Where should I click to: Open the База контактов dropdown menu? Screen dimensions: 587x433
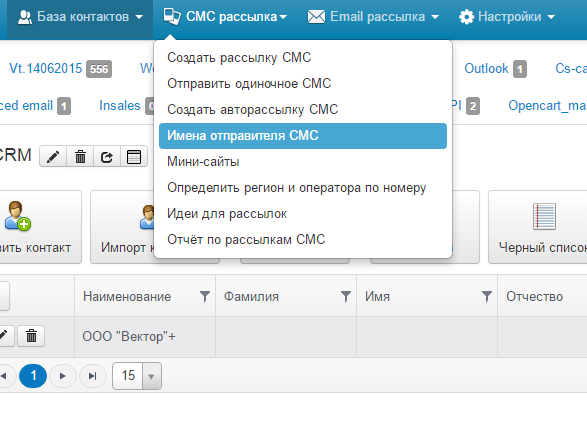tap(80, 17)
